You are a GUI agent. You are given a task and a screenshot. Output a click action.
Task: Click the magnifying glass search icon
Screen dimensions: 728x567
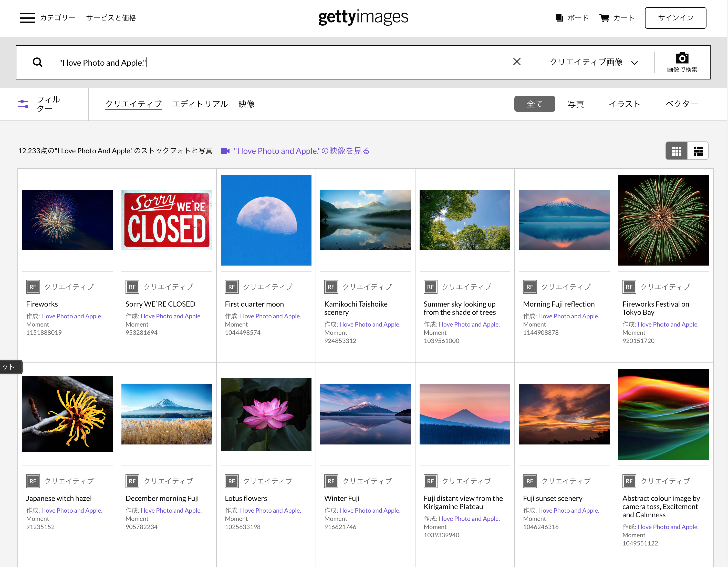pos(38,62)
